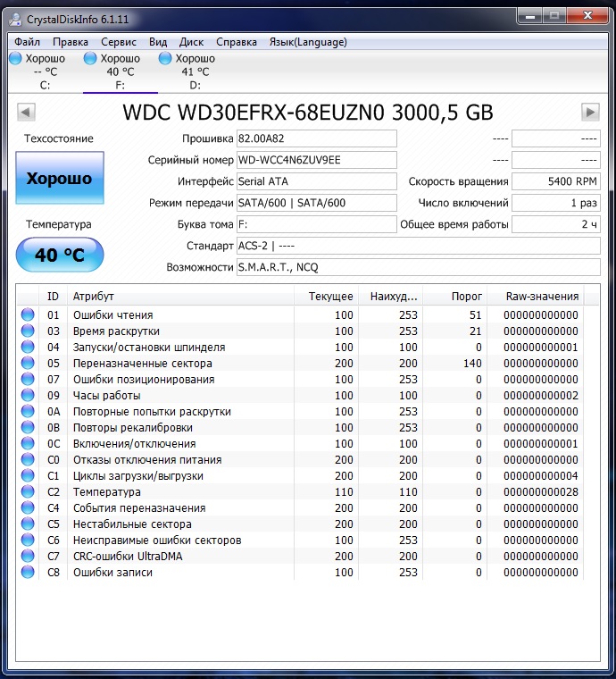Click power-on count value 1 раз
The image size is (616, 679).
point(556,203)
